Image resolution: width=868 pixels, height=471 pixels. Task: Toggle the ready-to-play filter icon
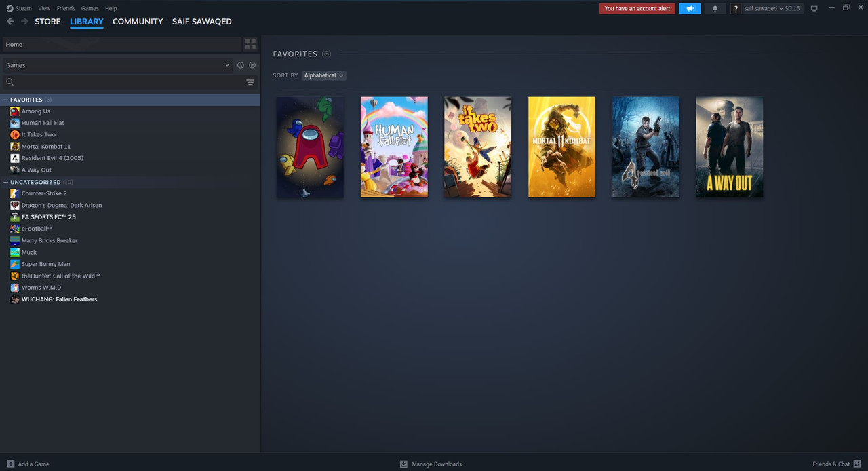click(252, 65)
